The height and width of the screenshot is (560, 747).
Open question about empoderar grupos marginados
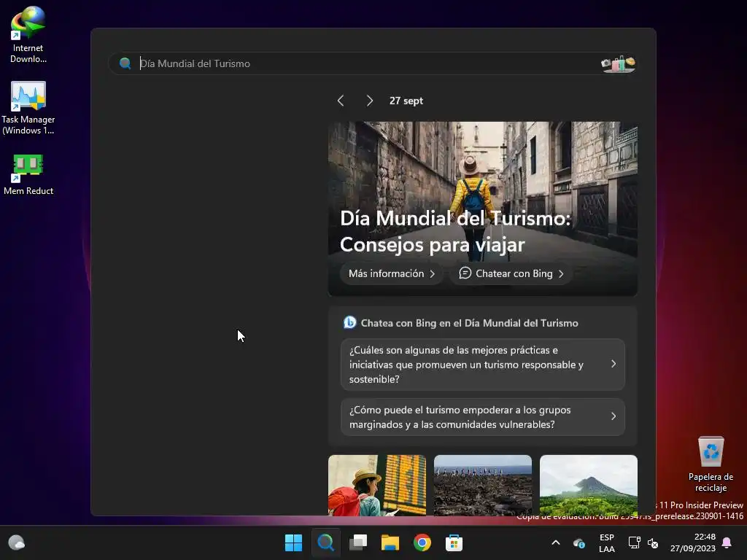tap(483, 417)
